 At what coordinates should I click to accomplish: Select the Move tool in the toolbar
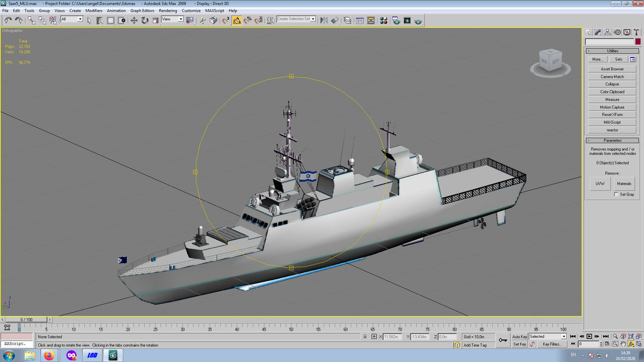[x=134, y=20]
